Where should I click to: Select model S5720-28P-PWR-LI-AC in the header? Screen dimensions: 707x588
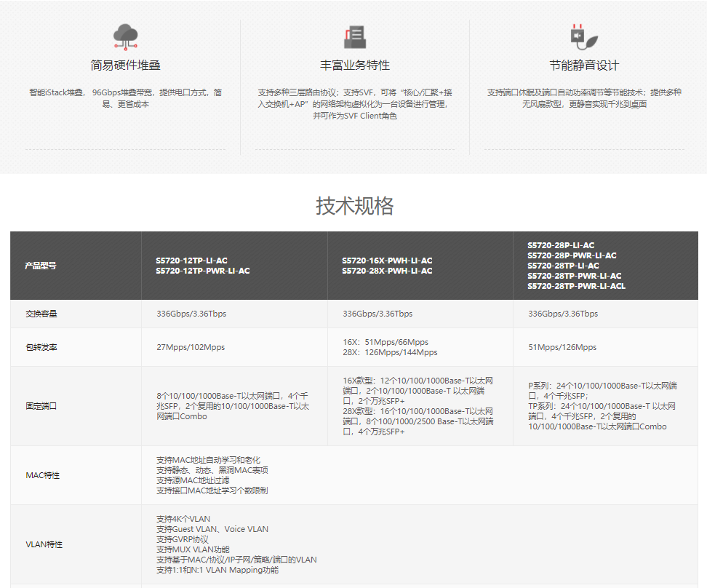coord(572,255)
